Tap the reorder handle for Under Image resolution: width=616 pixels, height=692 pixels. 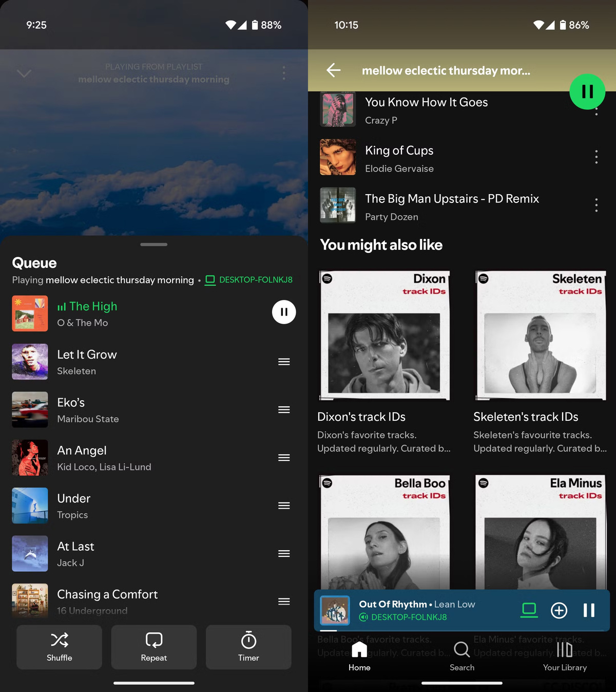[x=284, y=506]
